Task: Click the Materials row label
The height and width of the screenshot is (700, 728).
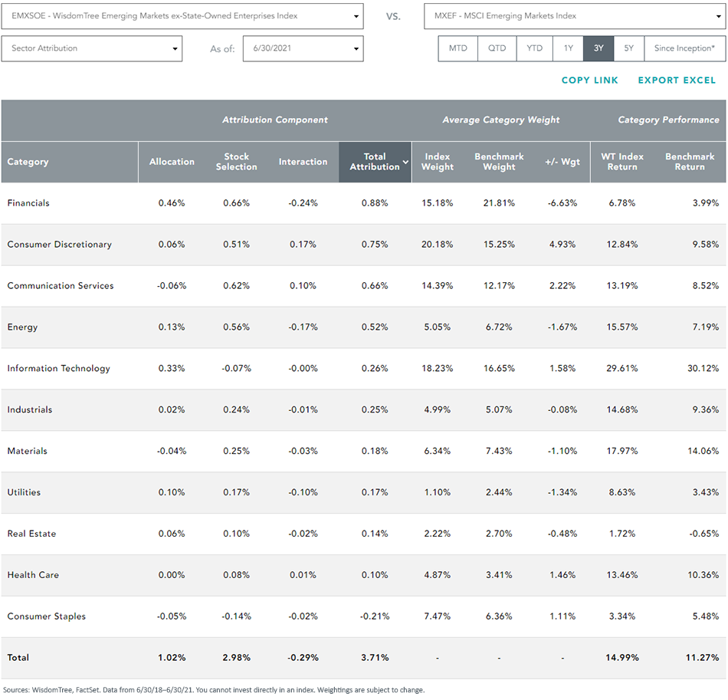Action: (x=27, y=452)
